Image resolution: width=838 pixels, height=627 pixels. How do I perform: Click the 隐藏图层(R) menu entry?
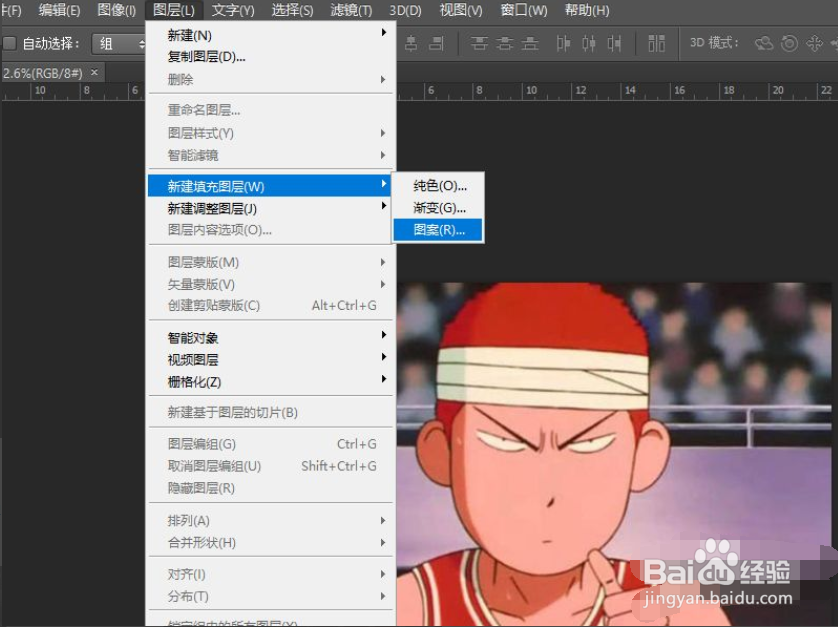[270, 488]
